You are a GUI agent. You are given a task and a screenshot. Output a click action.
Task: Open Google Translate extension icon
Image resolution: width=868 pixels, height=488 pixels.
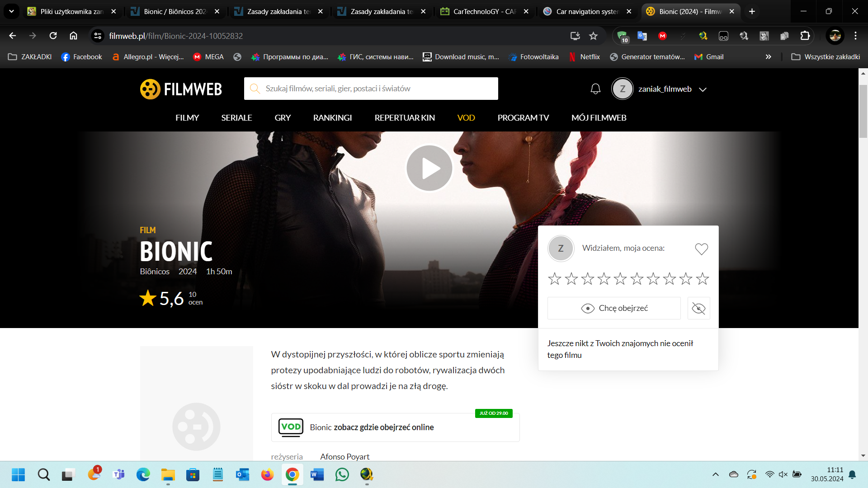(642, 36)
